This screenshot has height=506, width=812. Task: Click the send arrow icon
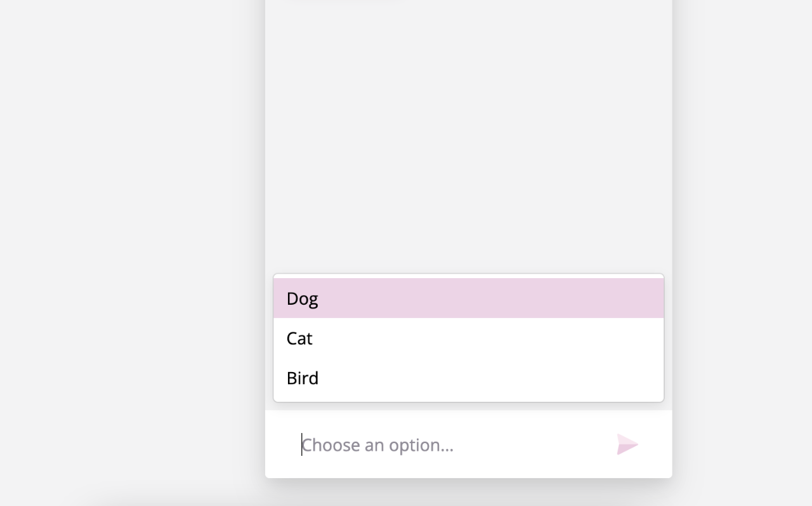pyautogui.click(x=627, y=444)
